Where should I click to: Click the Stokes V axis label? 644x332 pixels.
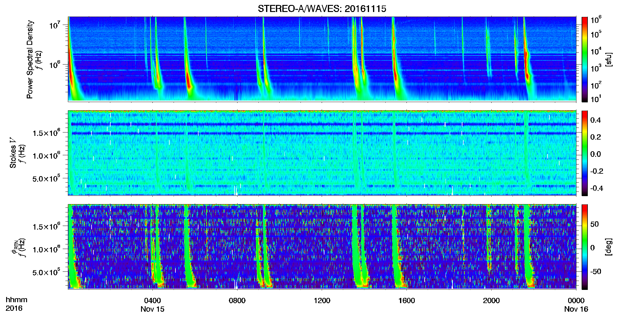pos(13,153)
